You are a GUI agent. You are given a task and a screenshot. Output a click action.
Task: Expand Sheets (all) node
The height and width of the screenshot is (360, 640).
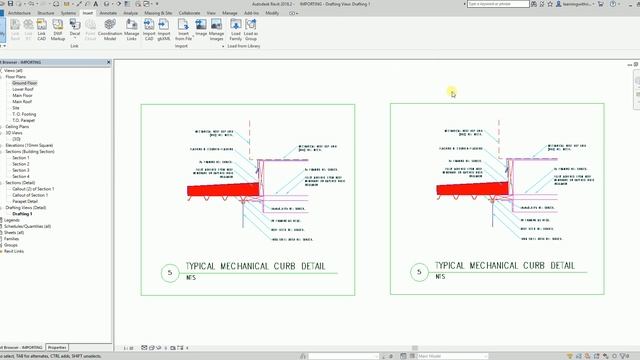[x=14, y=232]
